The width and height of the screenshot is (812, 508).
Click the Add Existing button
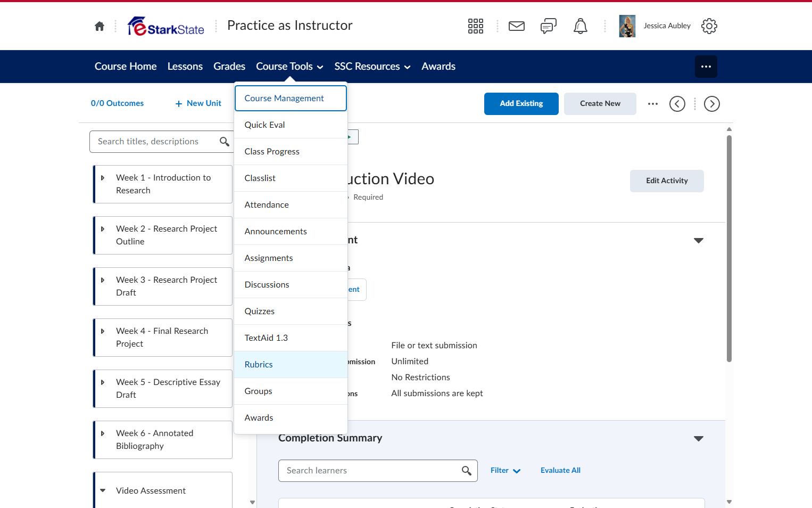[521, 104]
